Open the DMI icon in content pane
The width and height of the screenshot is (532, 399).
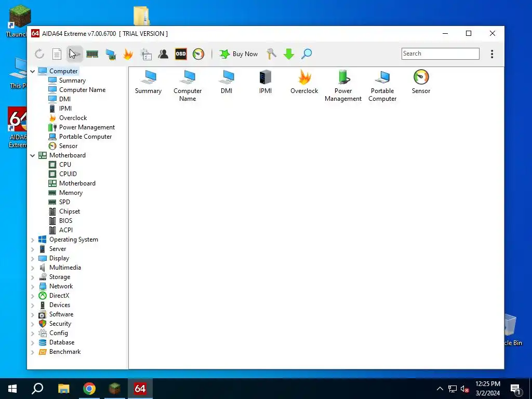[x=227, y=82]
